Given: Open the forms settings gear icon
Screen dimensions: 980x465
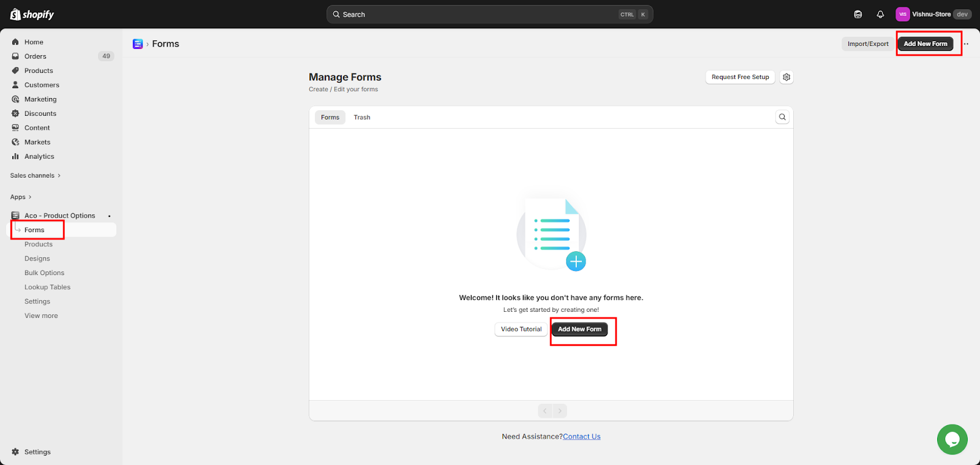Looking at the screenshot, I should tap(786, 77).
